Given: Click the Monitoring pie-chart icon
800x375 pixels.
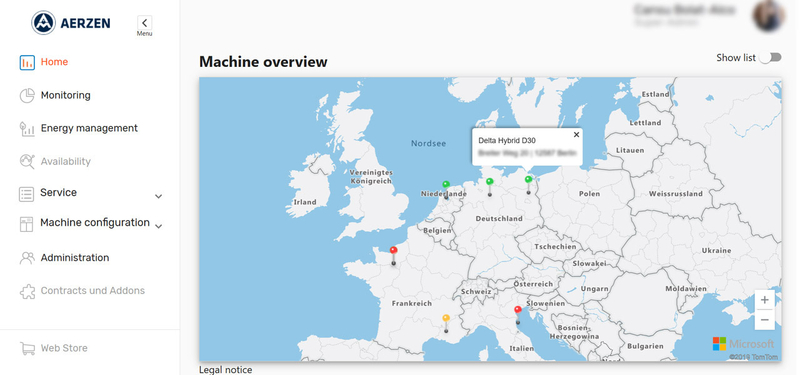Looking at the screenshot, I should [x=27, y=95].
